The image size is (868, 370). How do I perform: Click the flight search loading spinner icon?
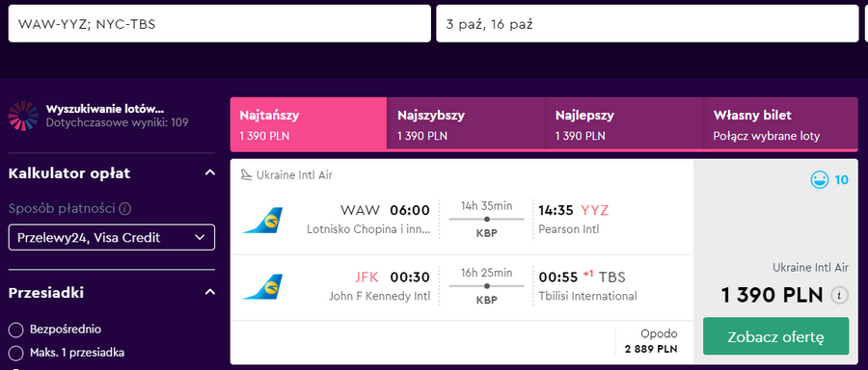pos(23,116)
